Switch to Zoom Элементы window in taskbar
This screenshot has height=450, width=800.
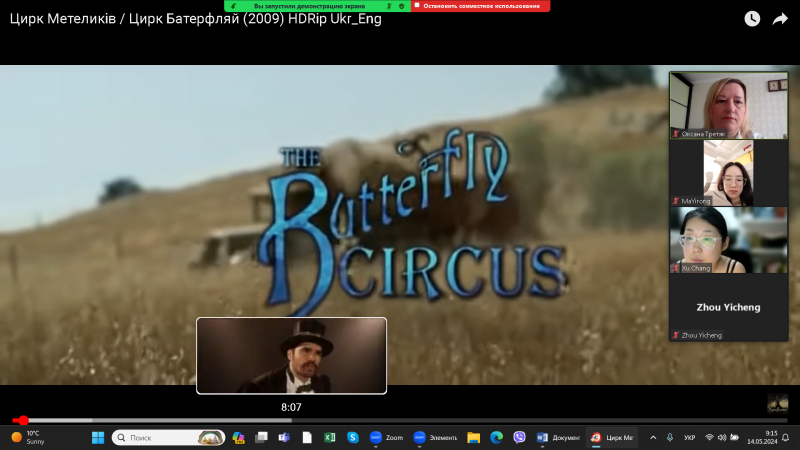[x=435, y=438]
